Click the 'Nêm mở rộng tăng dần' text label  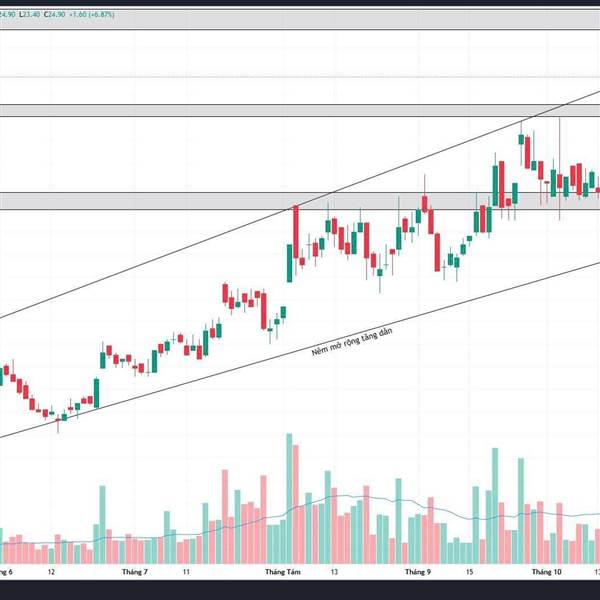(352, 341)
